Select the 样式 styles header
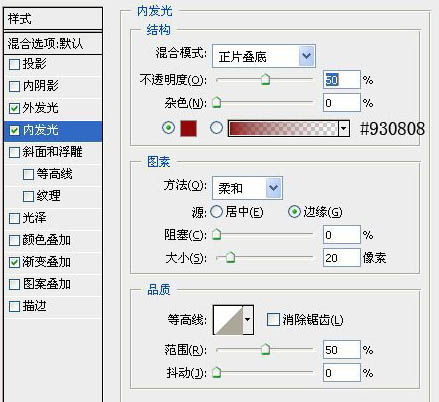The width and height of the screenshot is (439, 402). pyautogui.click(x=53, y=19)
